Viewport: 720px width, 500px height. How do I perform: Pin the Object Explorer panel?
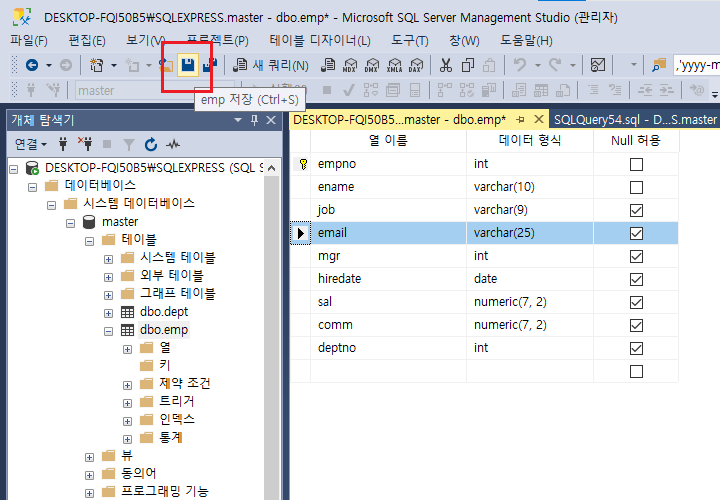pyautogui.click(x=254, y=120)
